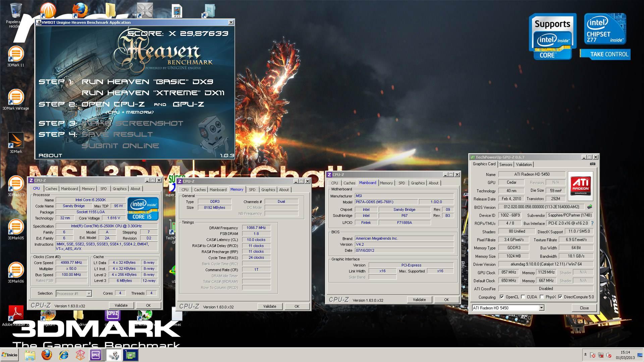Click the GPU Clock 857 MHz field
This screenshot has height=362, width=644.
coord(508,273)
